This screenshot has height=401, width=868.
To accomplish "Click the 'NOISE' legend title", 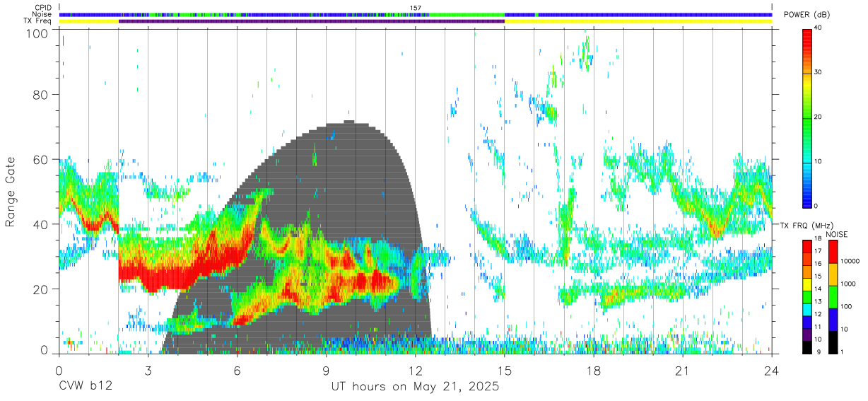I will coord(838,233).
